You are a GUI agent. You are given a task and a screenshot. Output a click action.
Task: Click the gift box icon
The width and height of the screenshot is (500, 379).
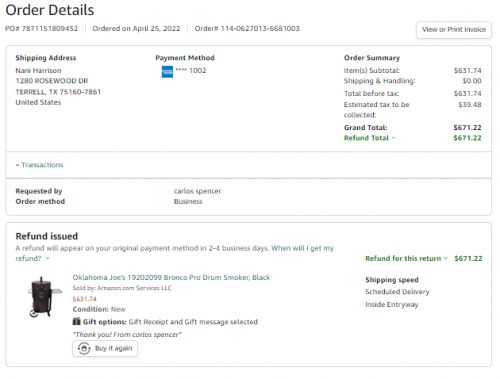pyautogui.click(x=77, y=321)
